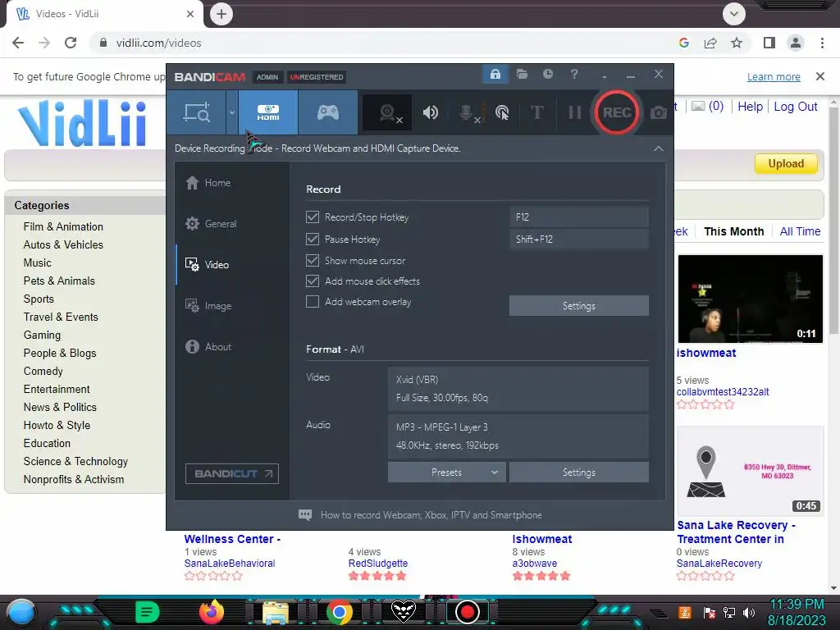Click the VidLii Help link

(750, 107)
